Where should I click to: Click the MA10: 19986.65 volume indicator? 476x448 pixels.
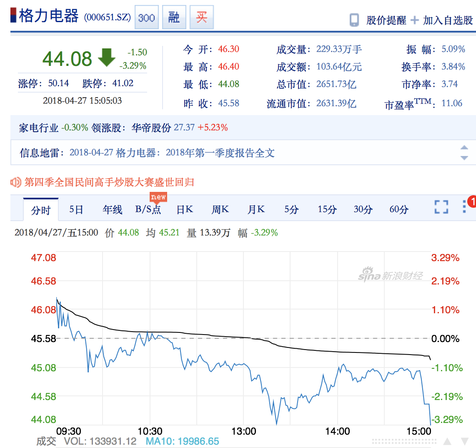[183, 441]
